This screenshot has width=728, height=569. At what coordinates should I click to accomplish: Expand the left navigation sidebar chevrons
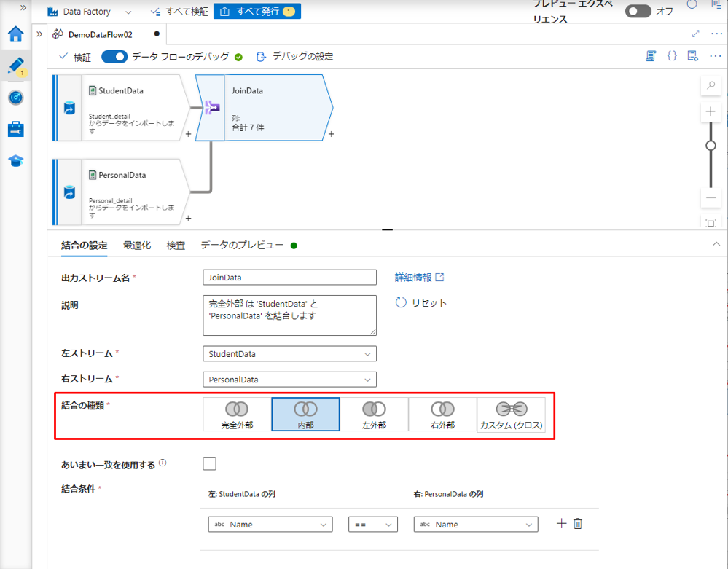23,8
